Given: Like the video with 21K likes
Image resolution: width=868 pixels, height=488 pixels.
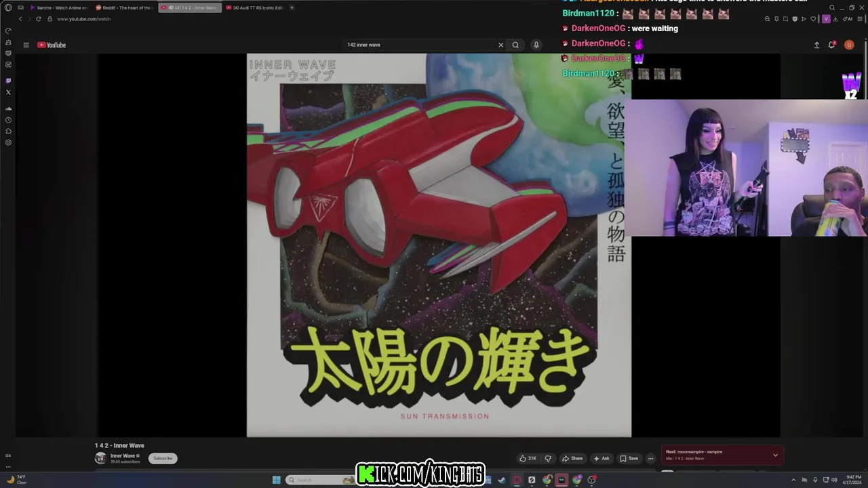Looking at the screenshot, I should click(528, 458).
